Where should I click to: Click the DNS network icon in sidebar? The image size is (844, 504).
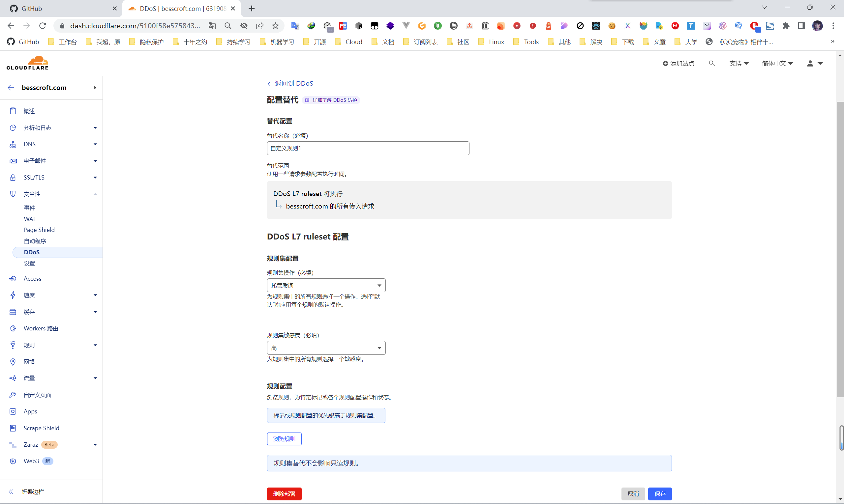coord(13,144)
